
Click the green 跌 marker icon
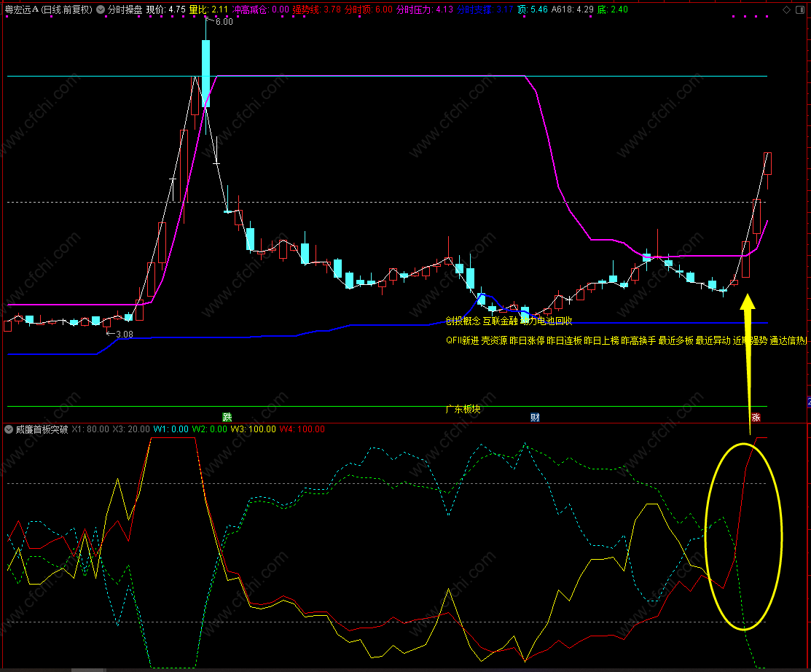(227, 417)
